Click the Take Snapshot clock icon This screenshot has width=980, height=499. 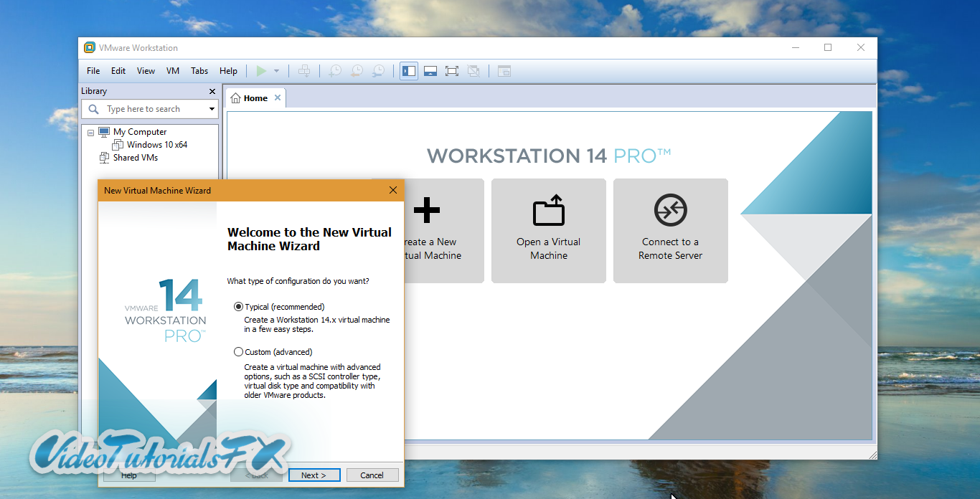335,71
